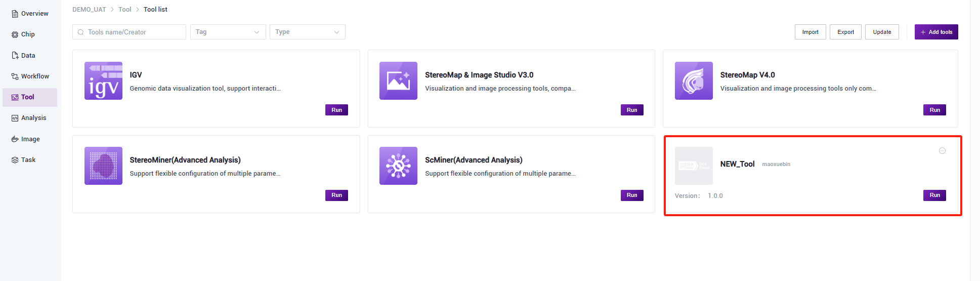The width and height of the screenshot is (980, 281).
Task: Run ScMiner(Advanced Analysis)
Action: point(632,195)
